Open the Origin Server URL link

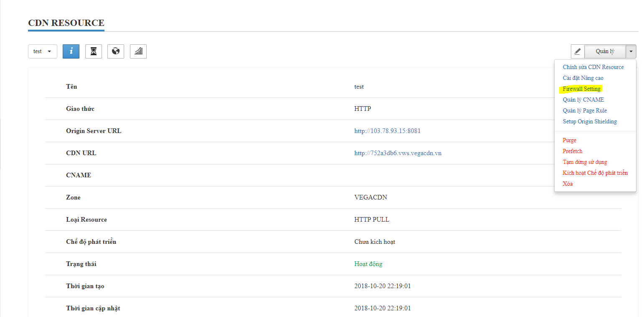click(x=387, y=131)
